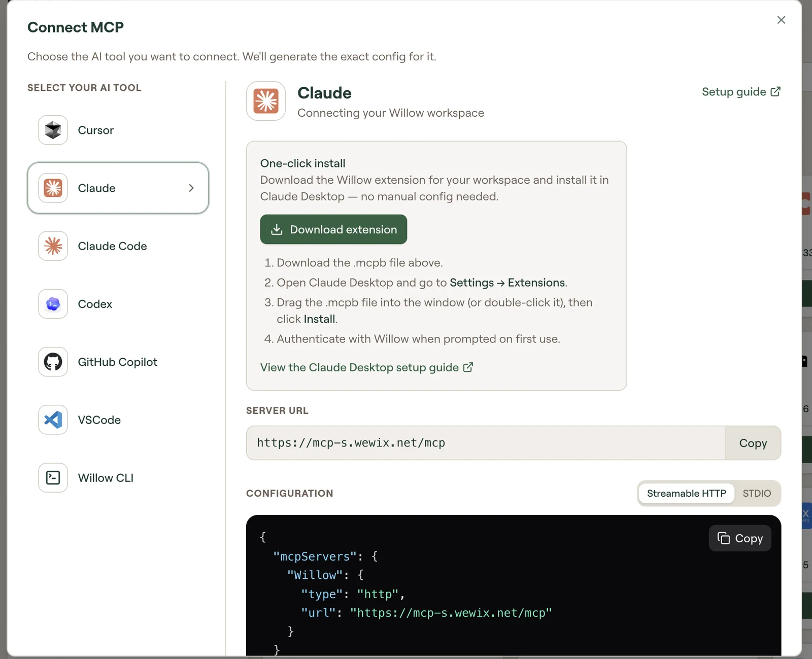Select Codex in tool list
This screenshot has width=812, height=659.
pos(118,304)
